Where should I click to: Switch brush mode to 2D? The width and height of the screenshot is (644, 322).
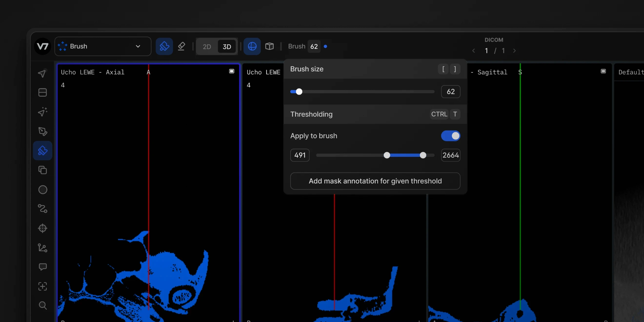tap(207, 47)
